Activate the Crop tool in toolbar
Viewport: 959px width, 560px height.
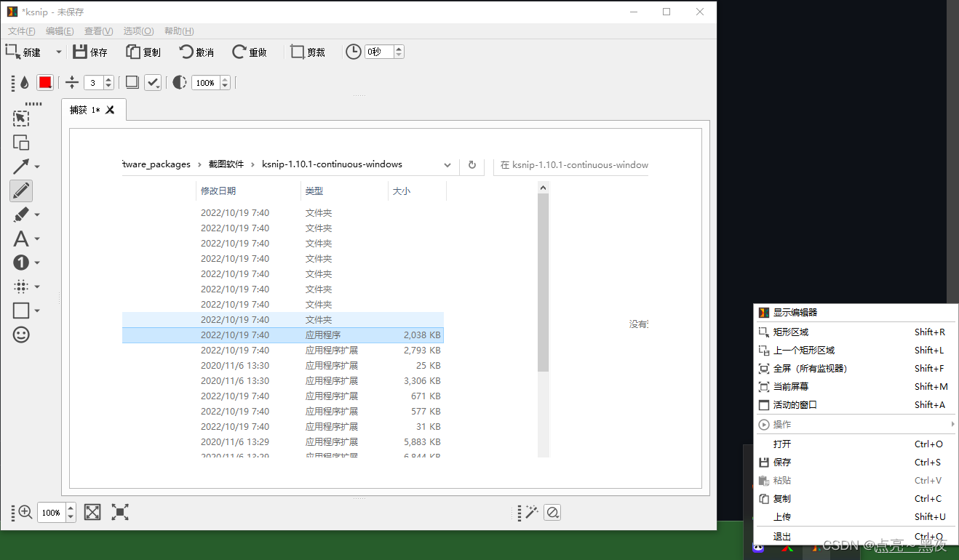tap(308, 52)
